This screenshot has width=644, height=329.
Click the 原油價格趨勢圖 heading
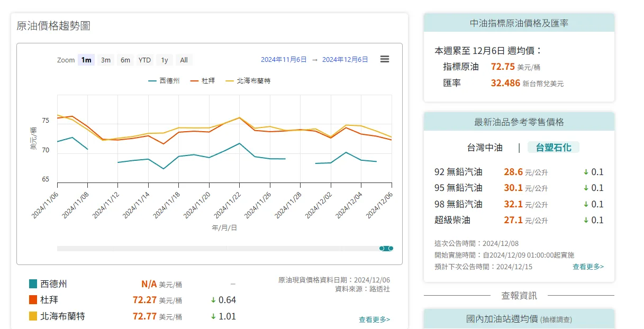pos(53,26)
